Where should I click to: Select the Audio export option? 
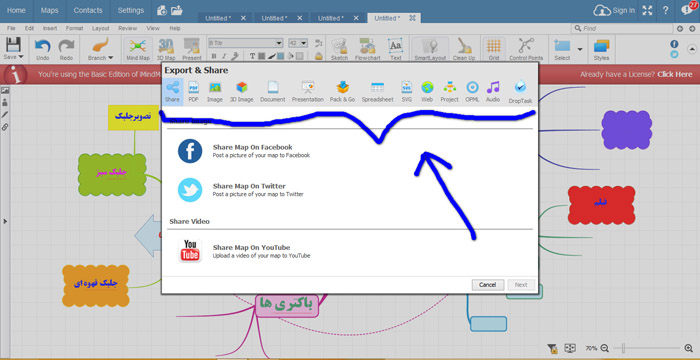point(493,92)
